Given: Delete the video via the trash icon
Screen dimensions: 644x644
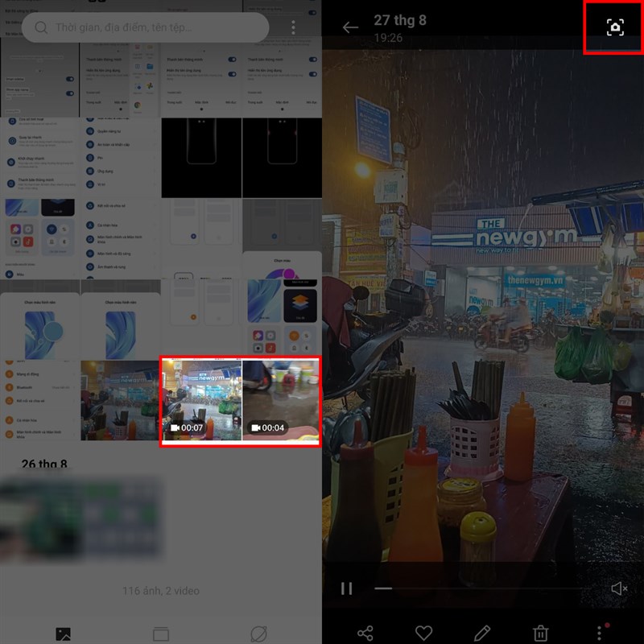Looking at the screenshot, I should pos(539,632).
